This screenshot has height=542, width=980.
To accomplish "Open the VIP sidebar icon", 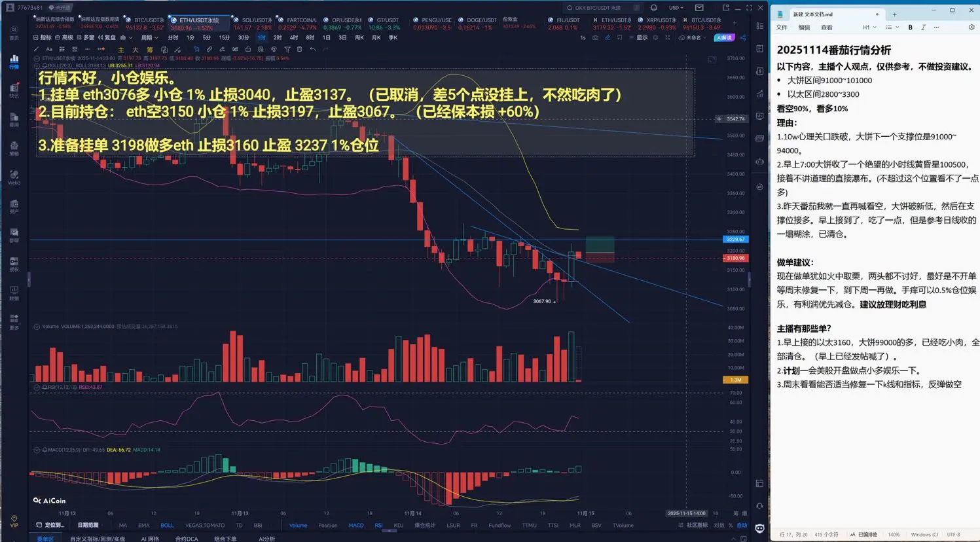I will click(14, 521).
